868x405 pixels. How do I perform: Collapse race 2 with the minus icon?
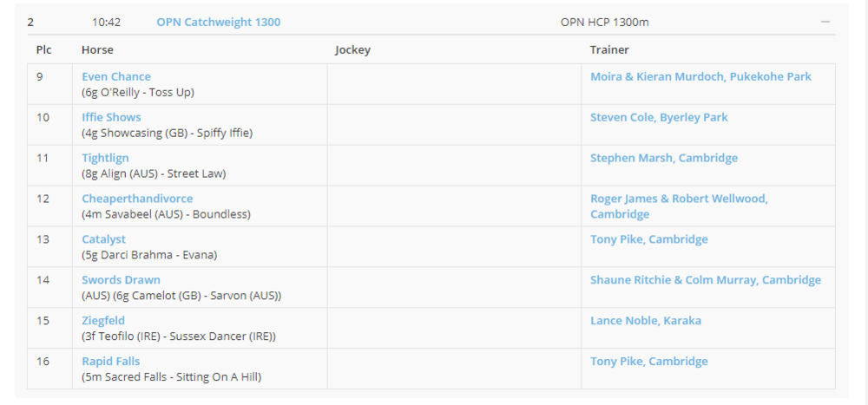[825, 22]
